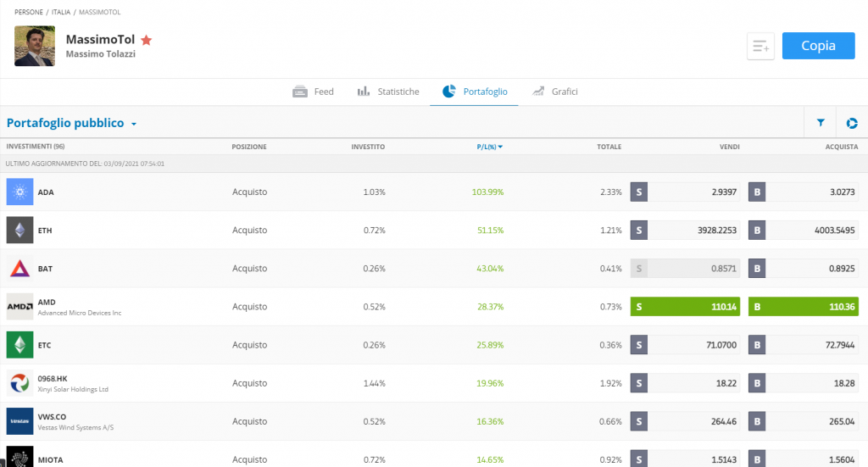This screenshot has width=868, height=467.
Task: Go to ITALIA breadcrumb link
Action: pyautogui.click(x=61, y=12)
